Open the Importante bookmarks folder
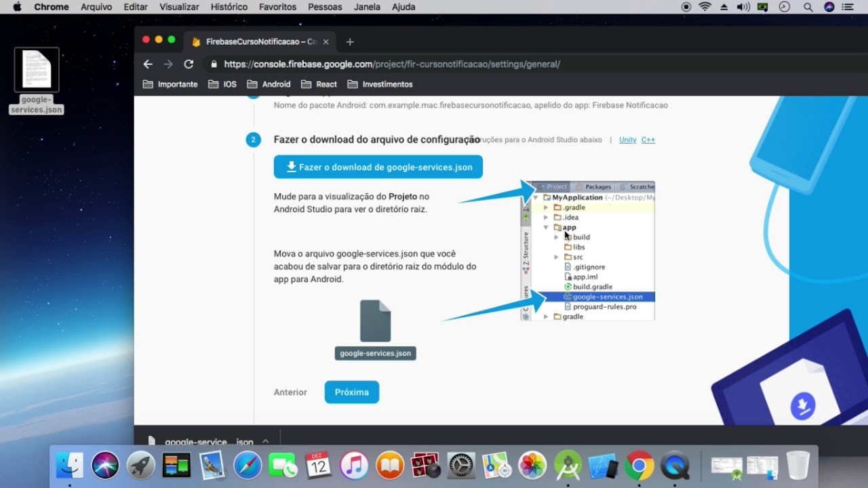The height and width of the screenshot is (488, 868). coord(170,84)
